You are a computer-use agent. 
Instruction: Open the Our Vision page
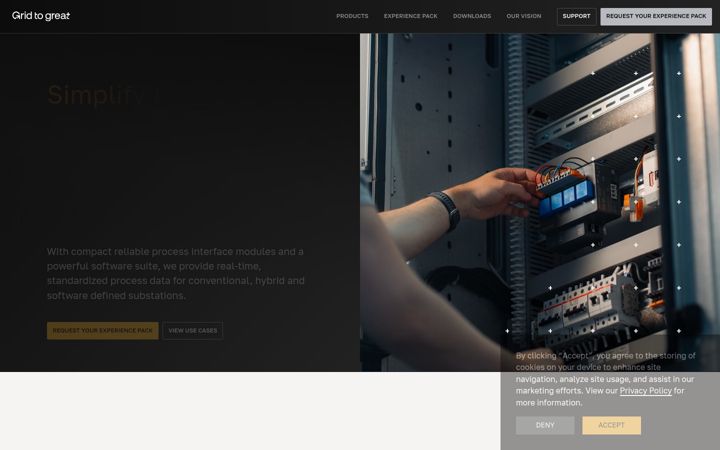tap(523, 16)
